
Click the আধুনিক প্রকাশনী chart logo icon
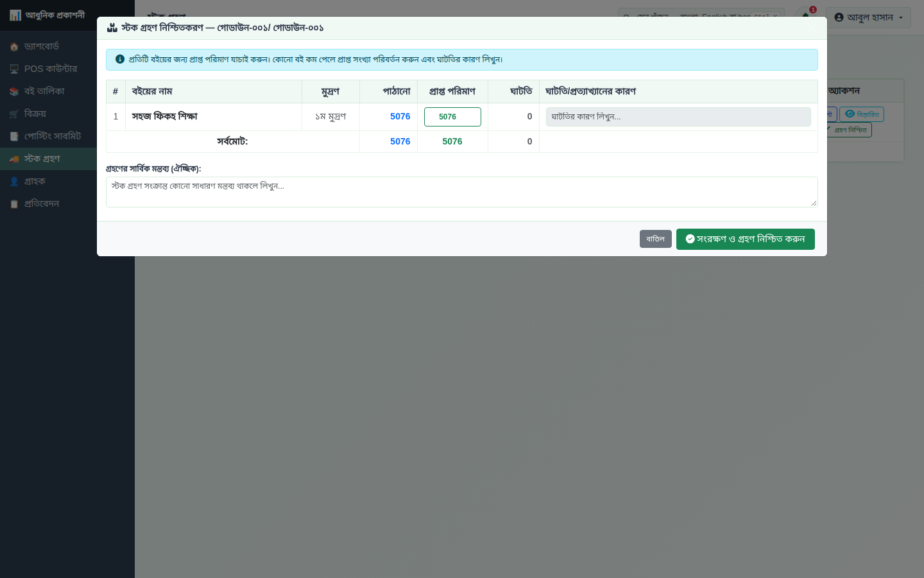tap(15, 15)
